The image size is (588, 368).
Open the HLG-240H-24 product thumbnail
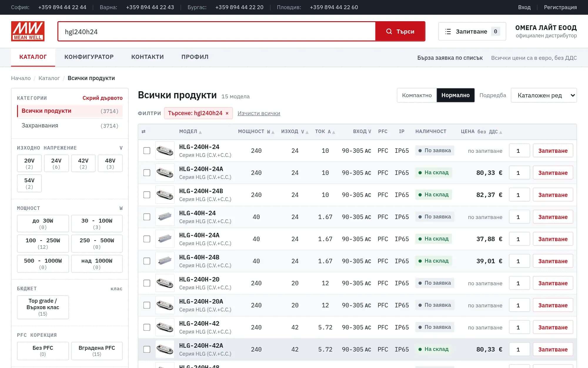pos(165,151)
